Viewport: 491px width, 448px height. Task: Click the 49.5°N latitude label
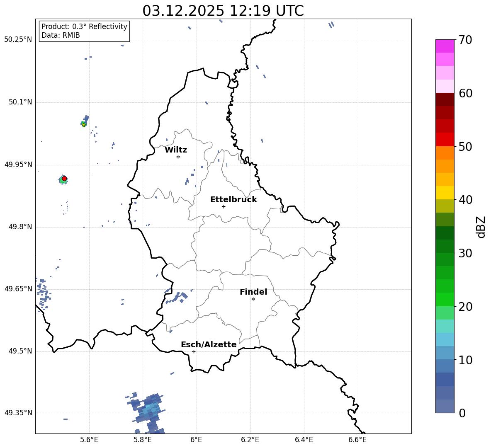pos(20,351)
